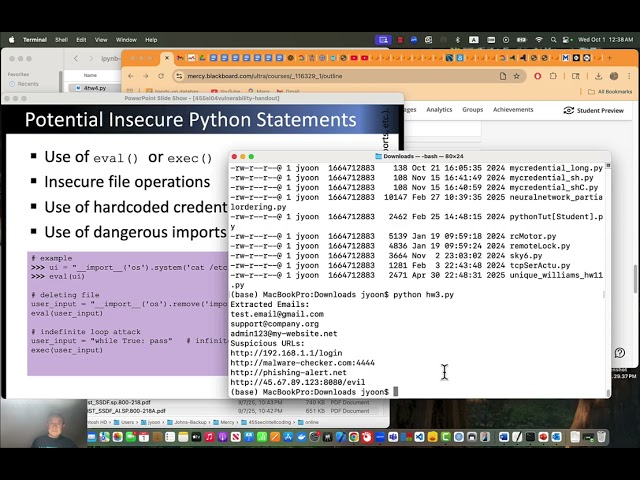640x480 pixels.
Task: Open Zoom app from the Dock
Action: tap(380, 437)
